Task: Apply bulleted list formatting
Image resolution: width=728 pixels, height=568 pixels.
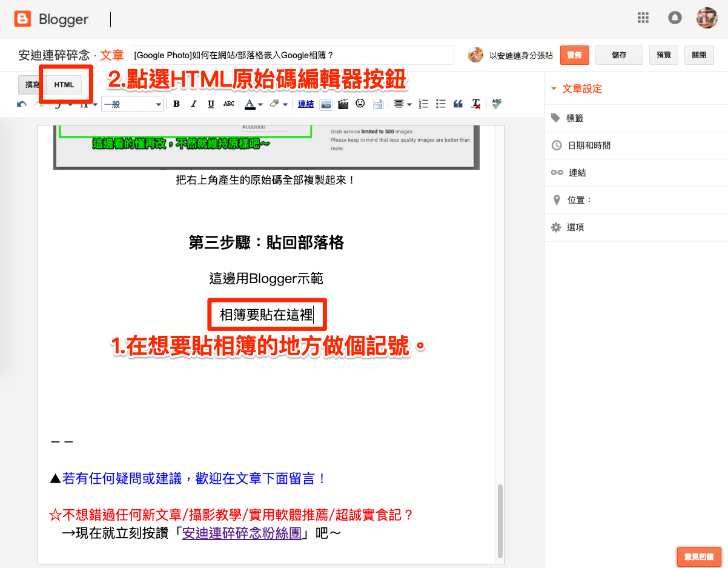Action: 441,104
